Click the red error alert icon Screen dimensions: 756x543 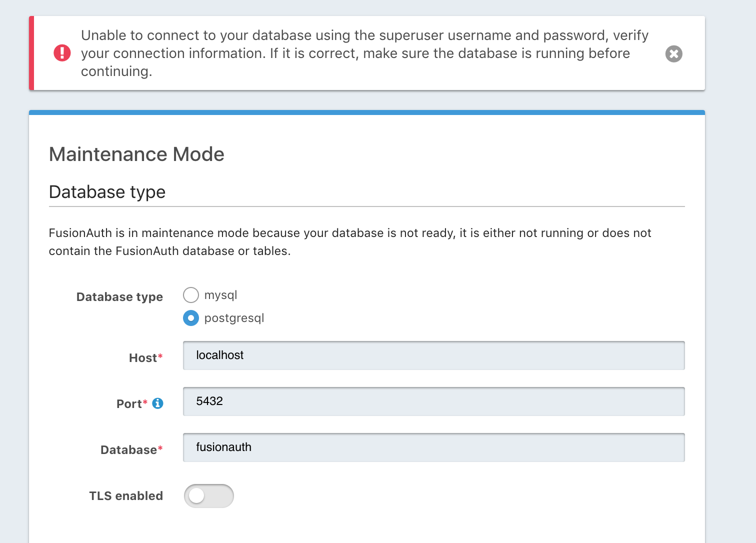[62, 53]
